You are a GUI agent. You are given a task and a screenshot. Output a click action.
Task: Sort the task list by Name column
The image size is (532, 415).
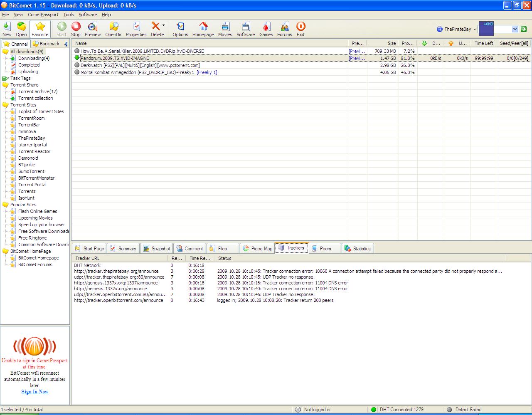click(210, 43)
